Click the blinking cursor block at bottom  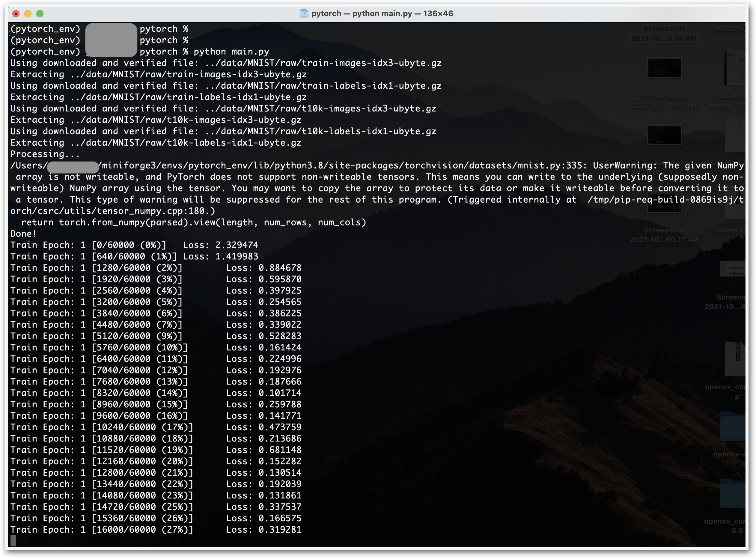coord(13,541)
